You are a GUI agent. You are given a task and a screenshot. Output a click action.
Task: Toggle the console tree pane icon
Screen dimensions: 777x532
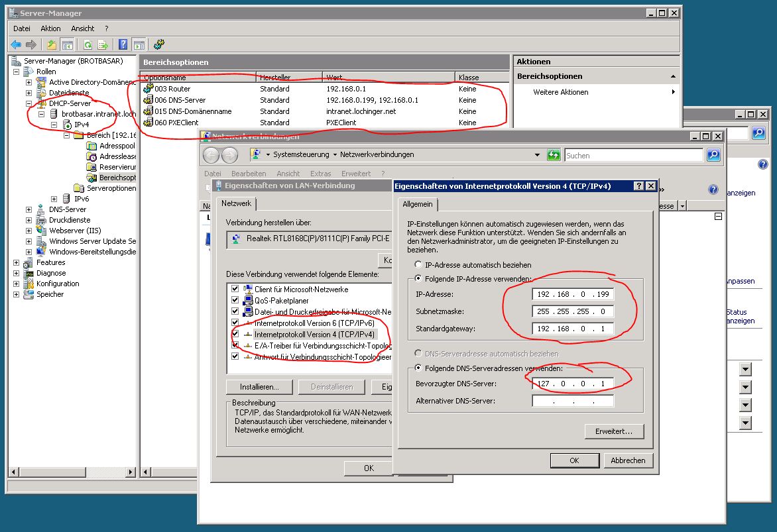coord(68,44)
